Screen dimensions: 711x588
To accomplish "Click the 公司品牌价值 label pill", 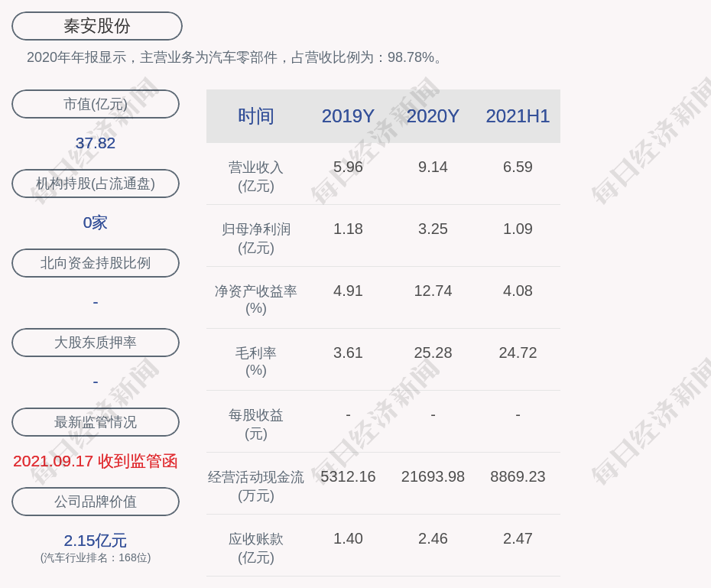I will [96, 502].
